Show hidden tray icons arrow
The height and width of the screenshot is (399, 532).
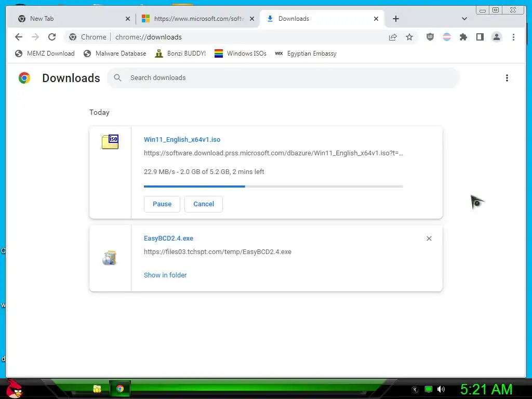coord(415,390)
